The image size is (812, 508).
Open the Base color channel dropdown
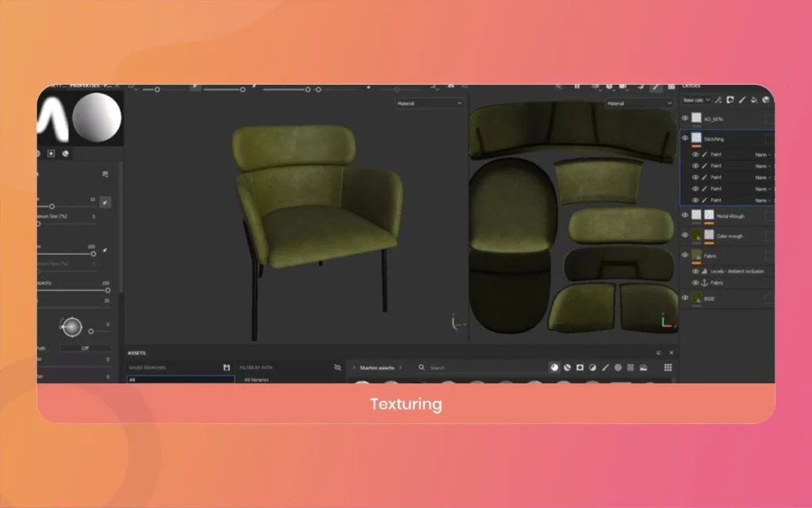click(696, 100)
